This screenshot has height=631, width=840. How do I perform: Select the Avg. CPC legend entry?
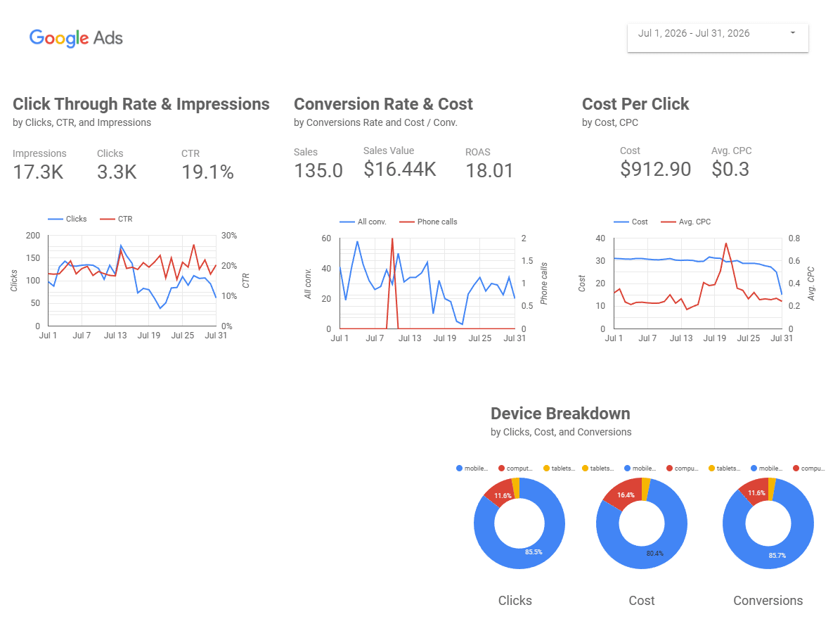(686, 222)
